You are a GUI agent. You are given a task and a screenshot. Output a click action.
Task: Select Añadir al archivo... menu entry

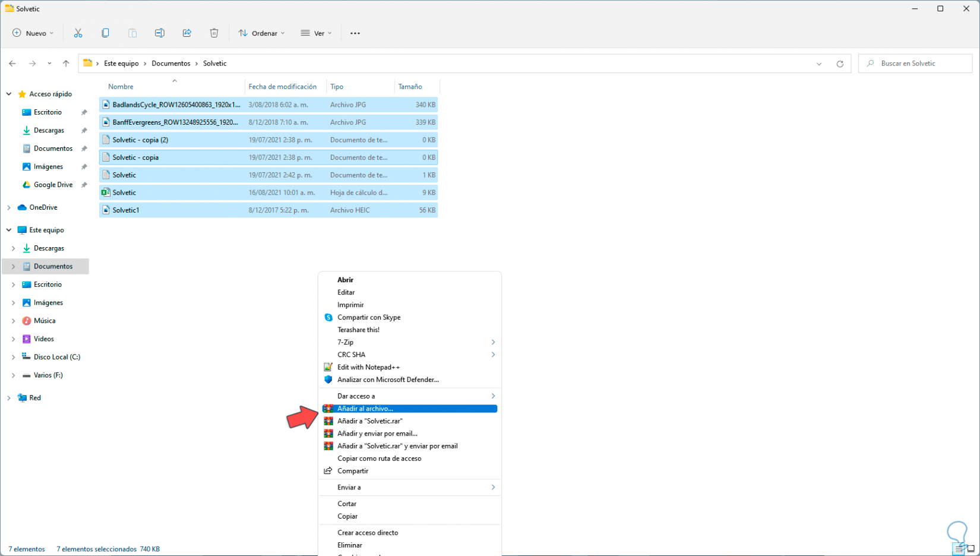click(x=410, y=409)
